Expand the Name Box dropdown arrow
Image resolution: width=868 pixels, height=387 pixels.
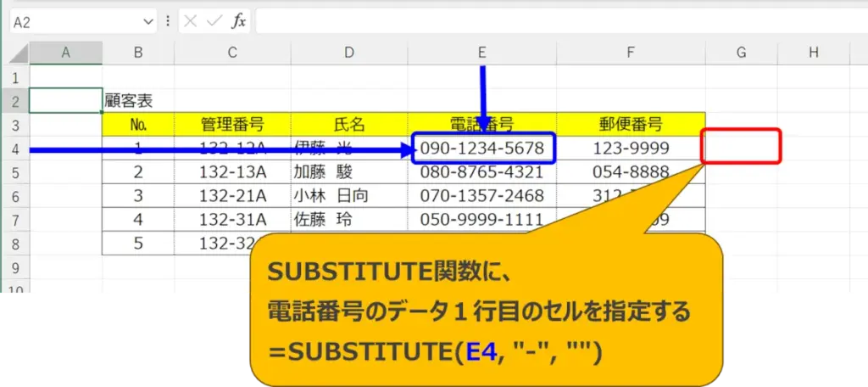(149, 21)
